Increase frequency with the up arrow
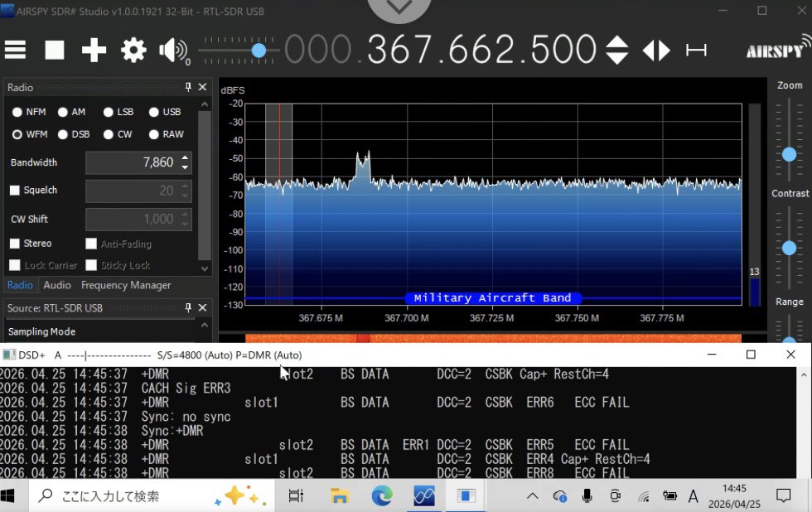This screenshot has height=512, width=812. tap(616, 41)
